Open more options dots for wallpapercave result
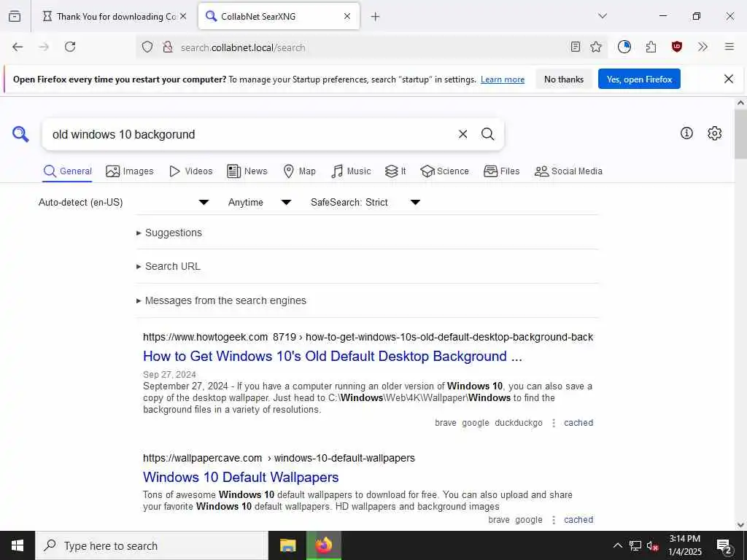The height and width of the screenshot is (560, 747). [x=554, y=520]
